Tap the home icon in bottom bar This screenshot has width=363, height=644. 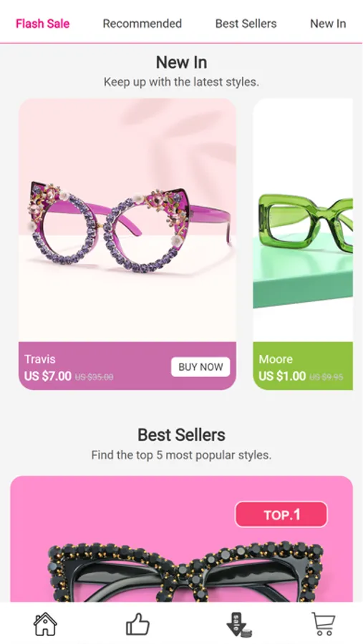(45, 624)
